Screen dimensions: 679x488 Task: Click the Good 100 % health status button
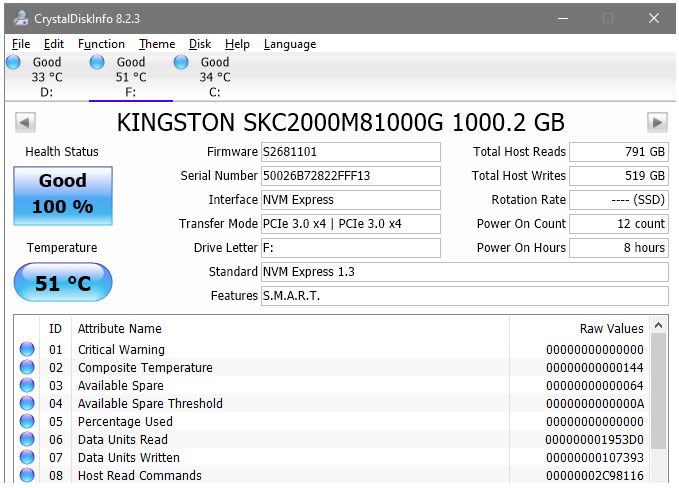(x=63, y=196)
